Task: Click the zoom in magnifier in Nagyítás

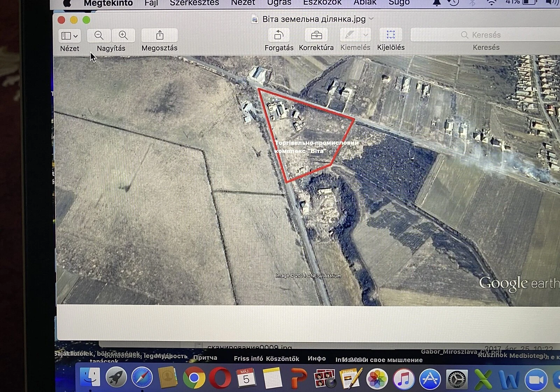Action: click(123, 35)
